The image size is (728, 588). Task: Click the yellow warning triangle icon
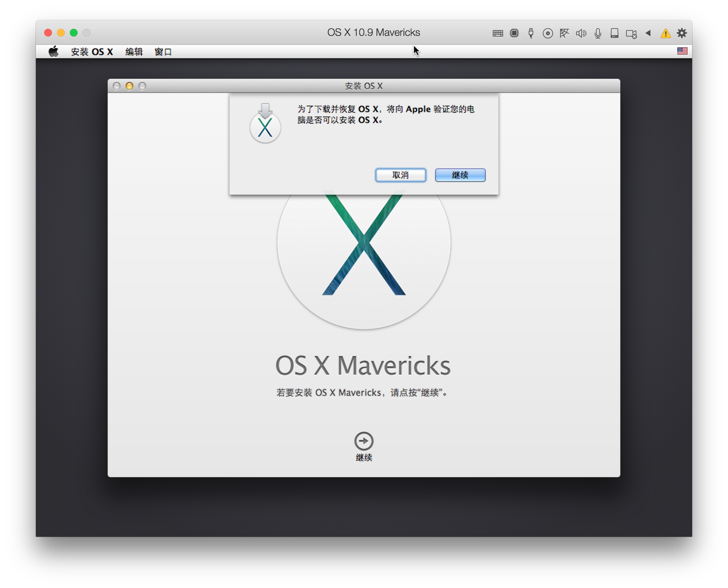click(x=665, y=33)
